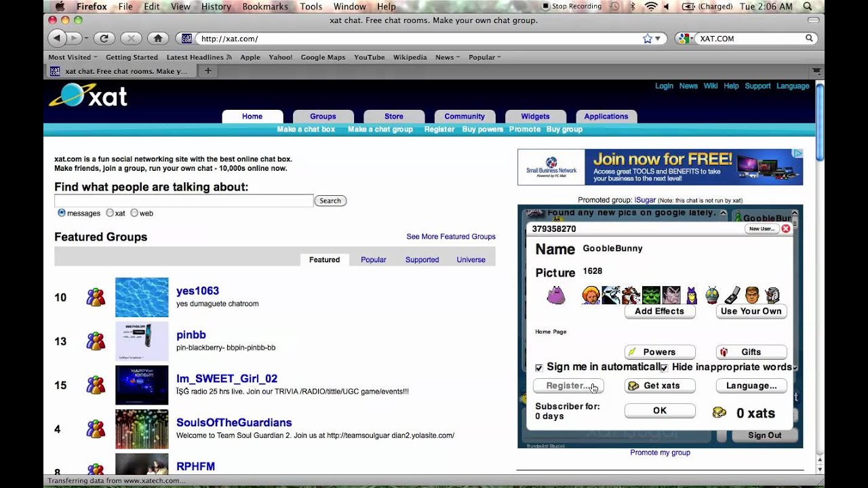Click the Im_SWEET_Girl_02 group thumbnail
Image resolution: width=868 pixels, height=488 pixels.
pos(142,385)
